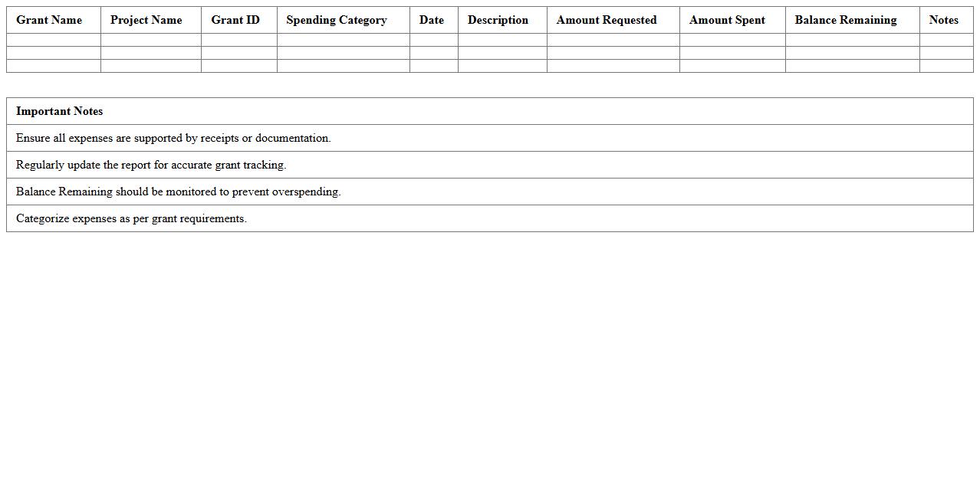Select last empty cell under Project Name
980x498 pixels.
tap(151, 66)
